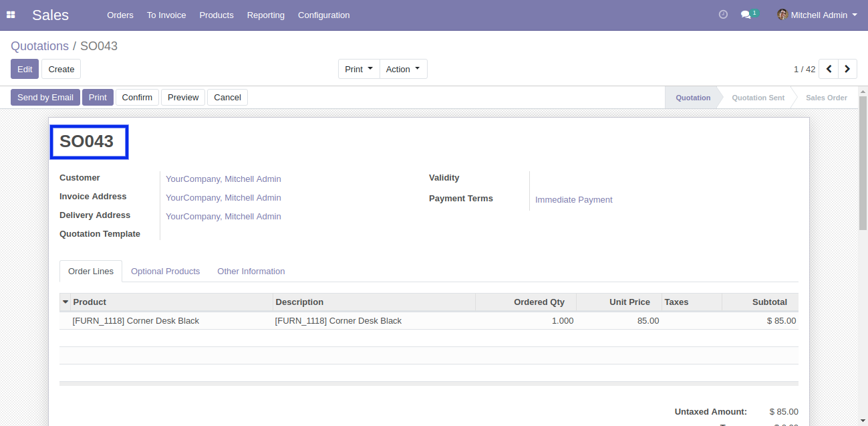Click the Quotation Template label

100,234
